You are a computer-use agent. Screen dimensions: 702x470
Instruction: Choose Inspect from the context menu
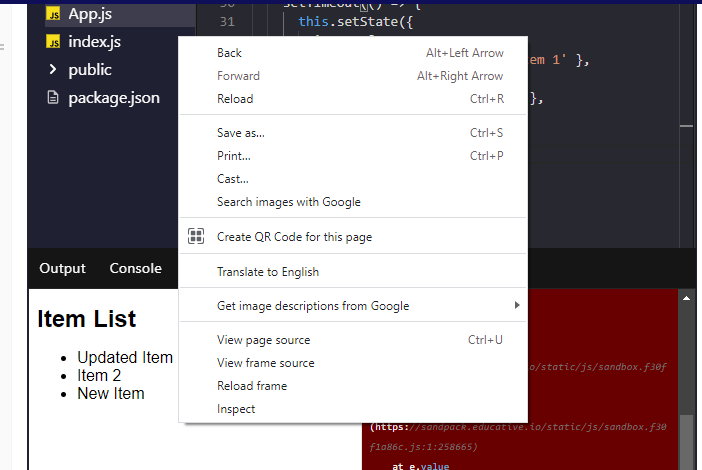tap(236, 409)
